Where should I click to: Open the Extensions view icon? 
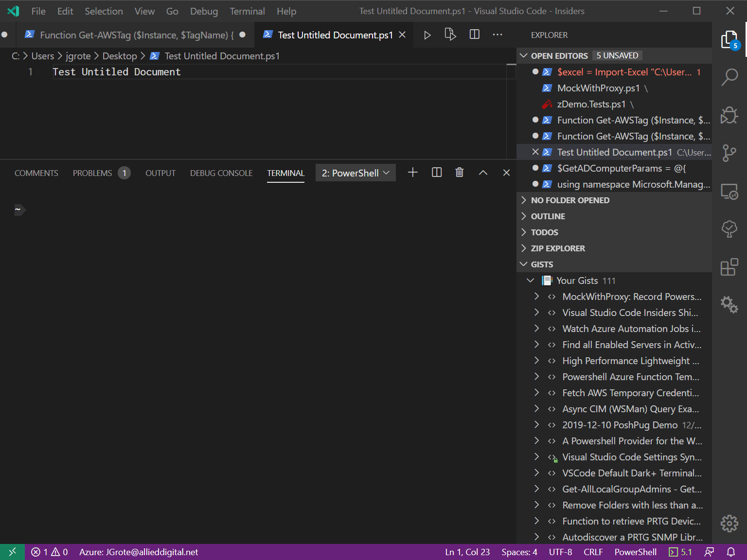point(729,267)
